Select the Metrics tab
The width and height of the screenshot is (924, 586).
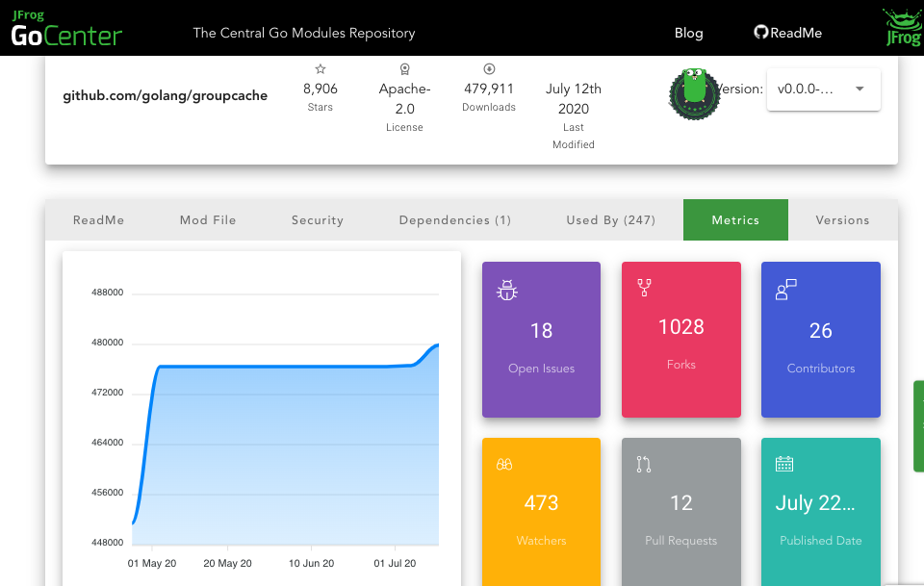pos(735,219)
